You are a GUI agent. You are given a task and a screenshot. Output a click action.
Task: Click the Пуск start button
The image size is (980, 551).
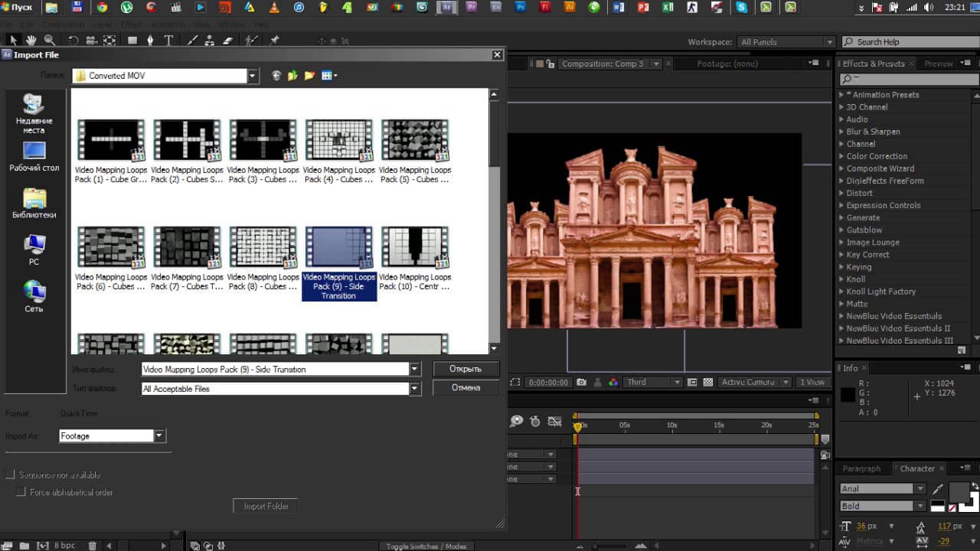[x=17, y=8]
